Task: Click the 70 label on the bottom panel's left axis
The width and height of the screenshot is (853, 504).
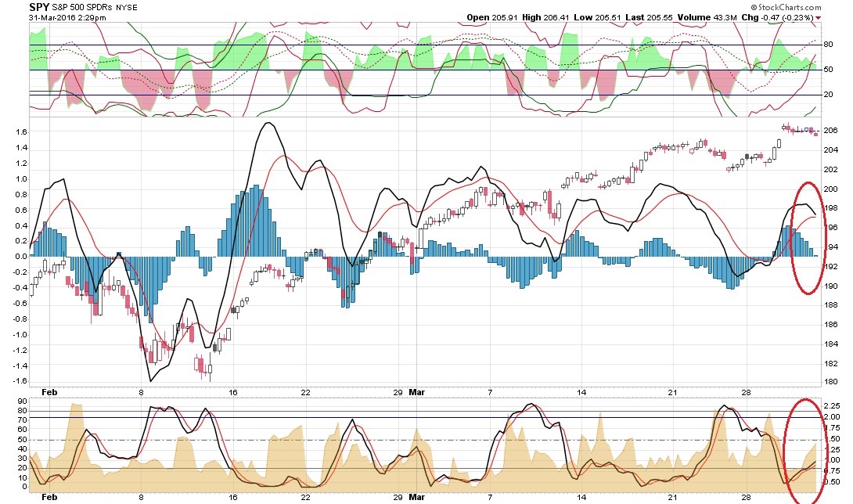Action: pyautogui.click(x=23, y=419)
